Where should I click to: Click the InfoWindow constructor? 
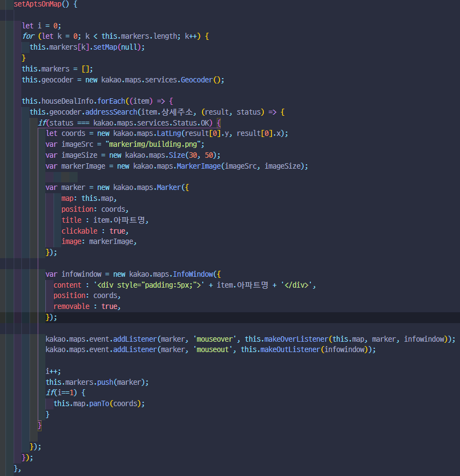[x=193, y=274]
